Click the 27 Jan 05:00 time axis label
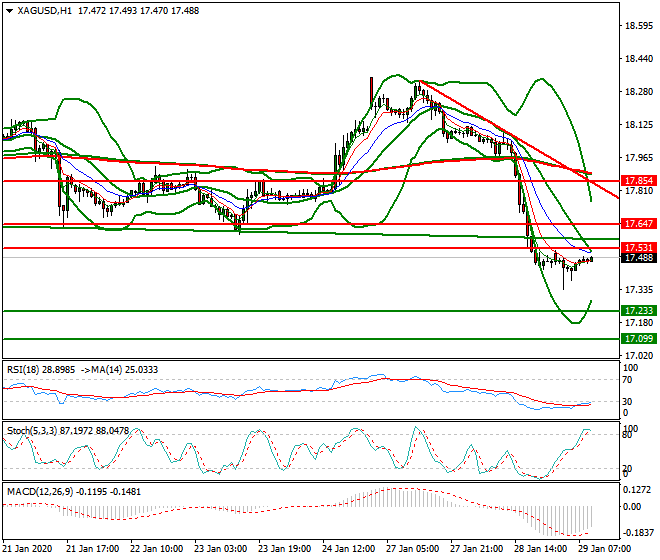The image size is (660, 560). pos(412,549)
